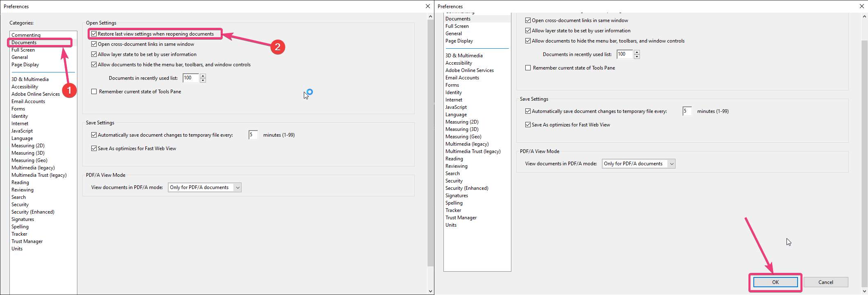Select Page Display category in right window
This screenshot has height=295, width=868.
click(459, 41)
